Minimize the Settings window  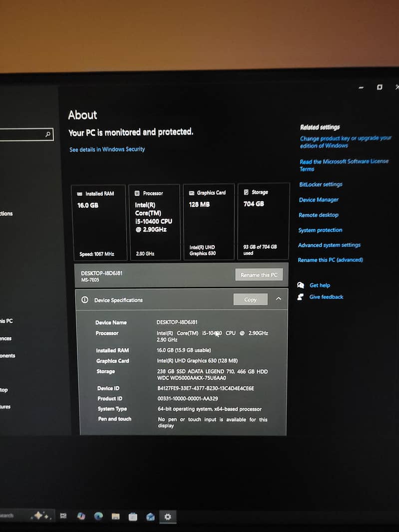pyautogui.click(x=361, y=87)
